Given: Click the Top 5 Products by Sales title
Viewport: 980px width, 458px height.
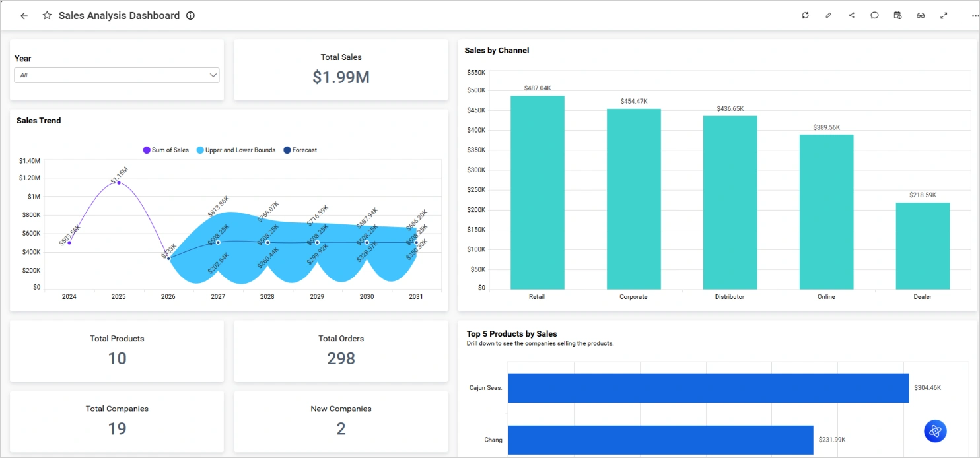Looking at the screenshot, I should 512,334.
